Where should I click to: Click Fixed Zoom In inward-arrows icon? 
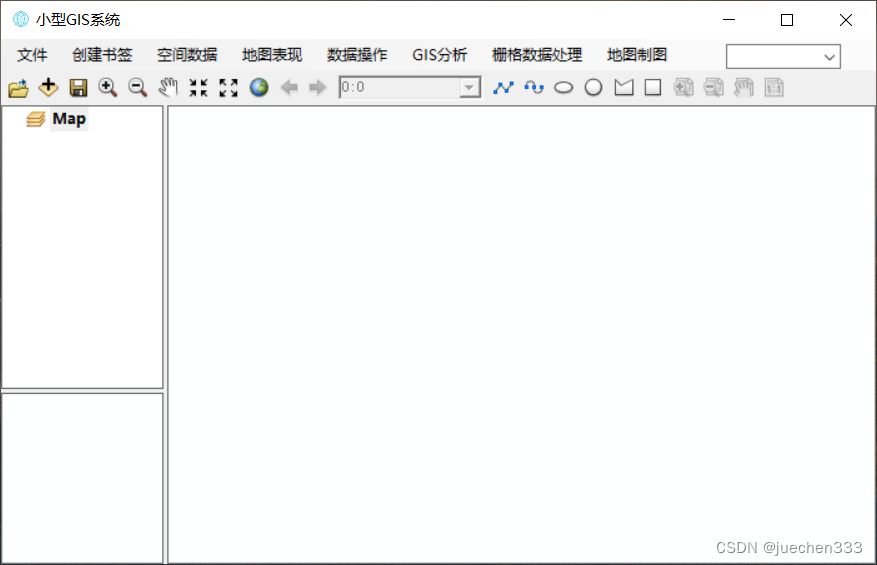click(198, 88)
